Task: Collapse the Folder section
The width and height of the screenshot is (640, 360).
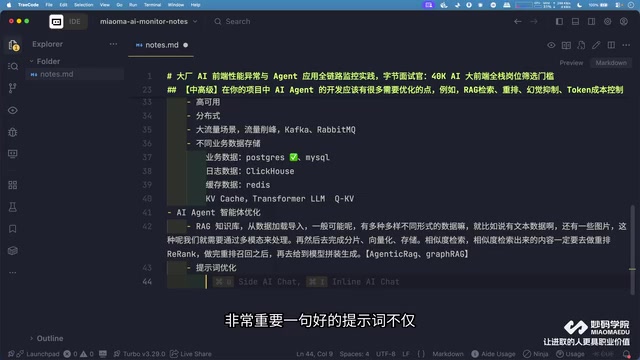Action: pyautogui.click(x=44, y=61)
